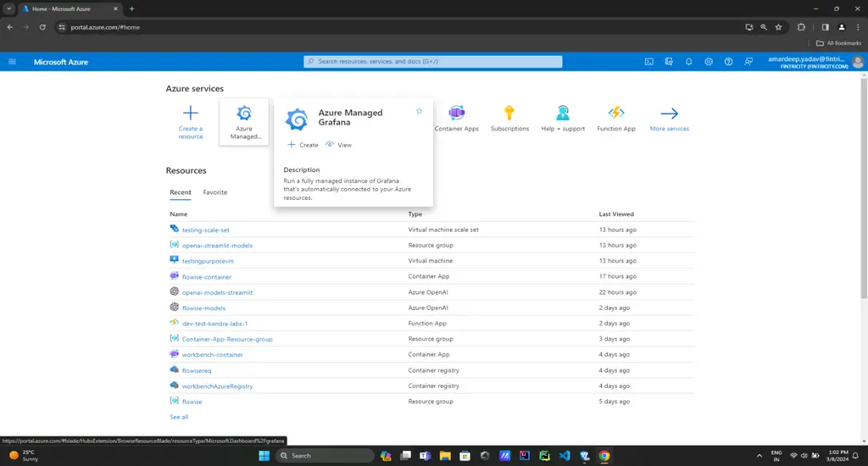The width and height of the screenshot is (868, 466).
Task: Click the Container Apps service icon
Action: coord(457,113)
